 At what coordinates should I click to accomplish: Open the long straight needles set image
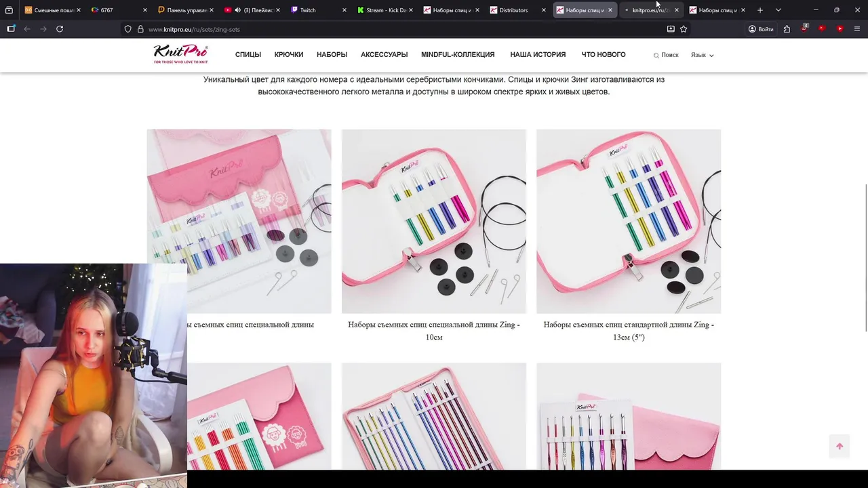[x=434, y=416]
